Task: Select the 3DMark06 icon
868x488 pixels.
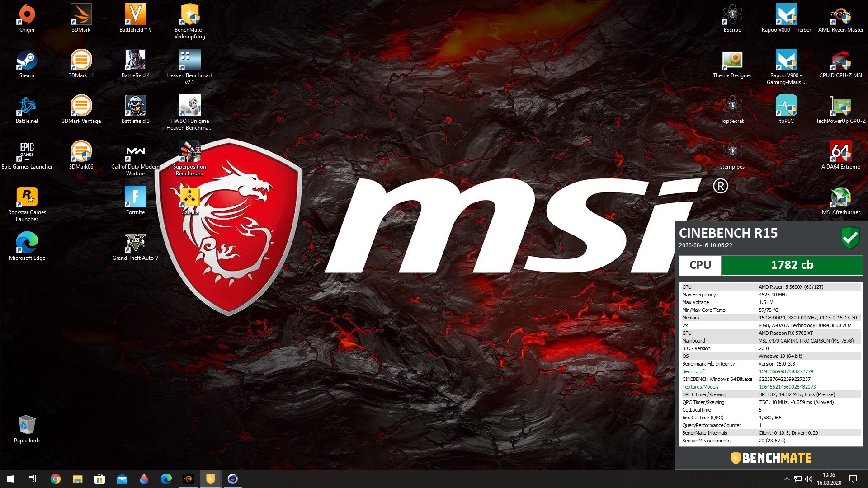Action: (81, 155)
